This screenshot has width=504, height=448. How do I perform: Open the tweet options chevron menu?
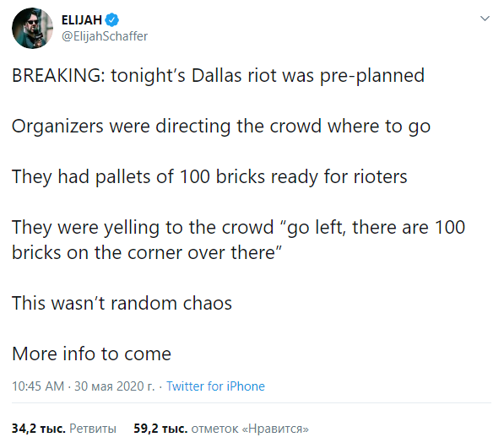(485, 19)
